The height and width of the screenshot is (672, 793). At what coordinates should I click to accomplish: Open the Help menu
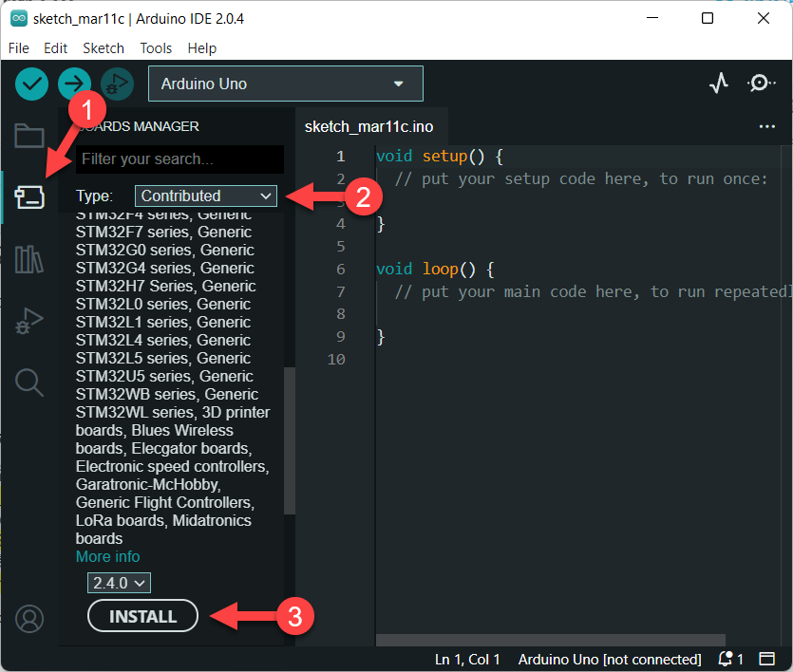tap(201, 48)
